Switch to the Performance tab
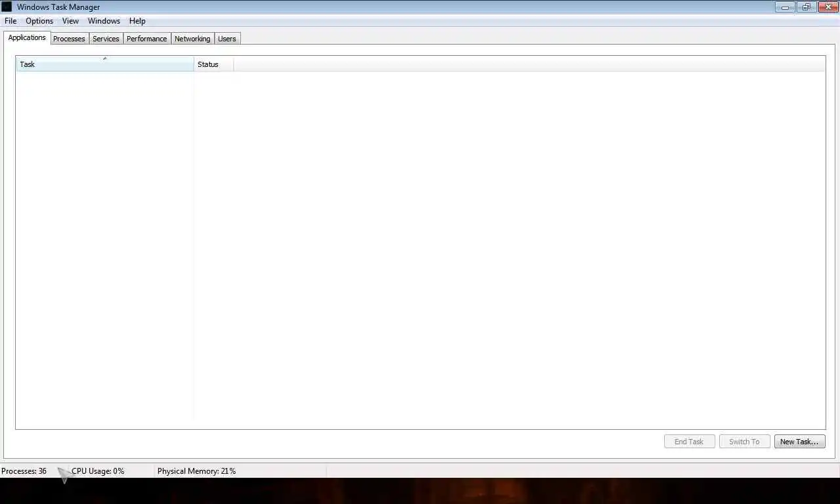The width and height of the screenshot is (840, 504). [146, 39]
